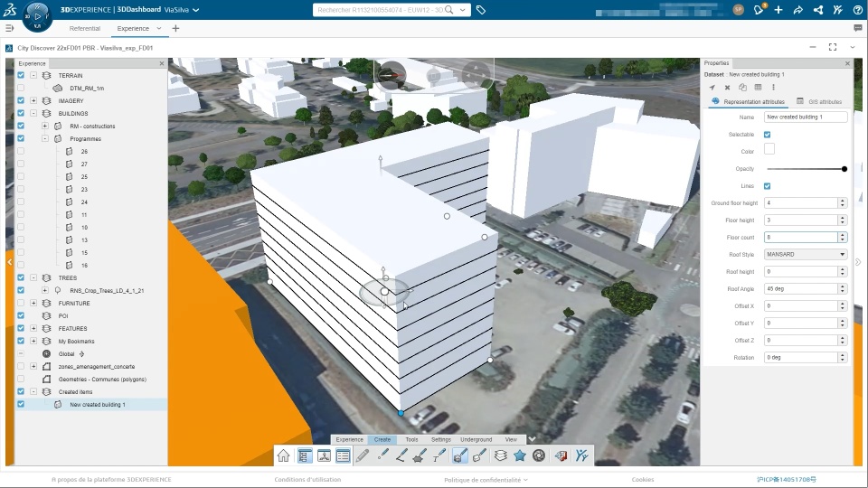Open the Referential dashboard tab
Image resolution: width=868 pixels, height=488 pixels.
[85, 28]
